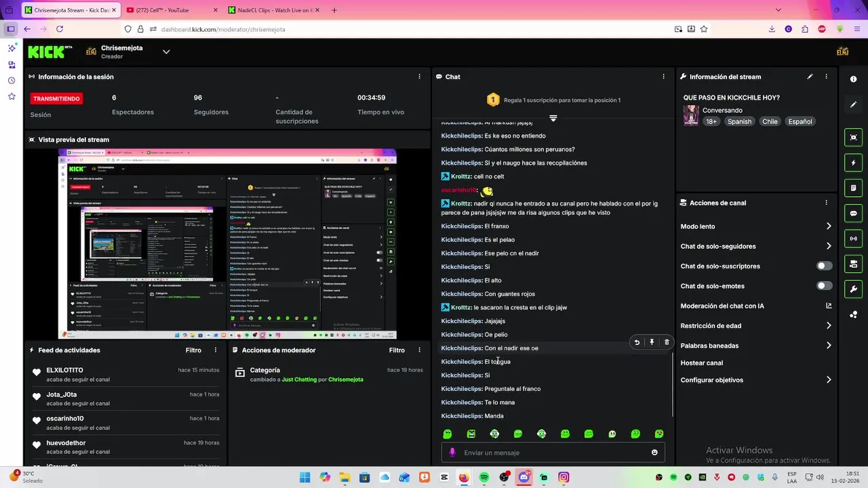Toggle Chat de solo-suscriptores switch
Image resolution: width=868 pixels, height=488 pixels.
(x=825, y=266)
